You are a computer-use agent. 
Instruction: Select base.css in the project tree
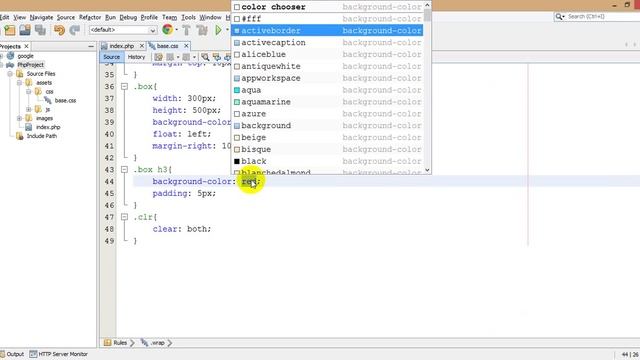click(x=65, y=100)
